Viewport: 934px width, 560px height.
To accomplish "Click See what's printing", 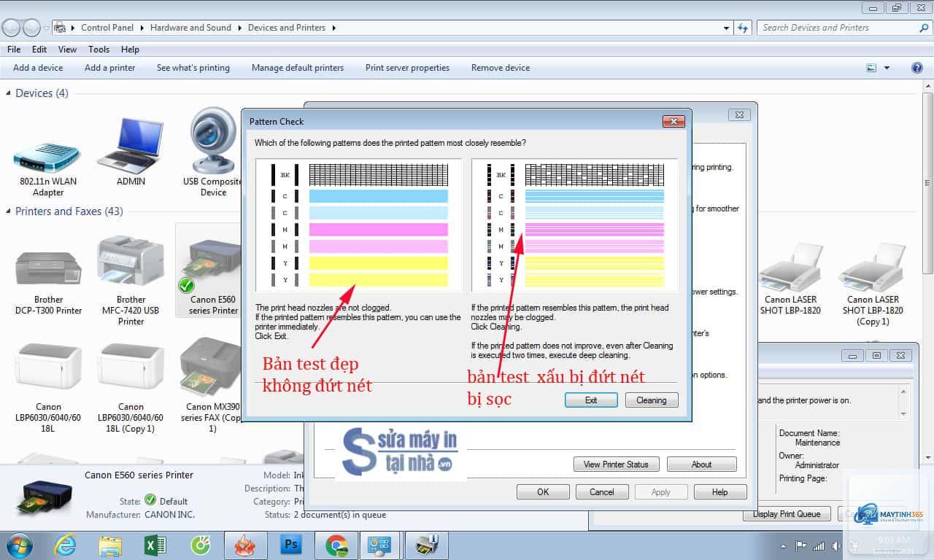I will tap(193, 68).
